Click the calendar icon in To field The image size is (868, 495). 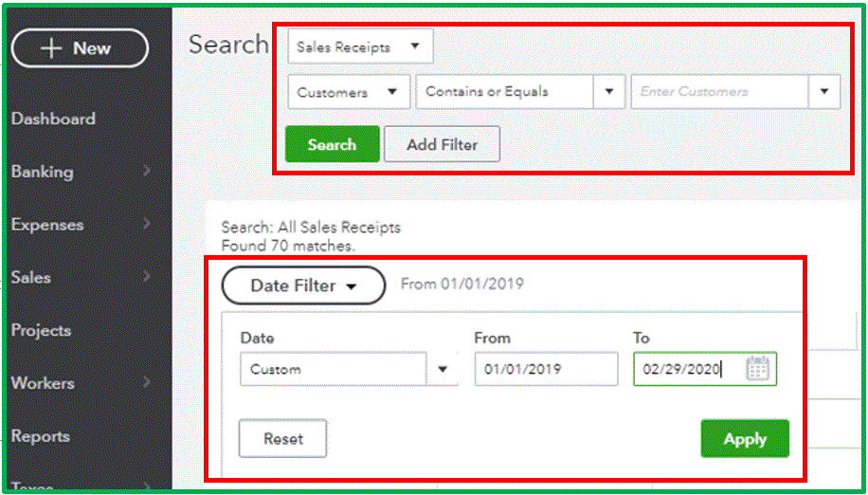tap(757, 370)
